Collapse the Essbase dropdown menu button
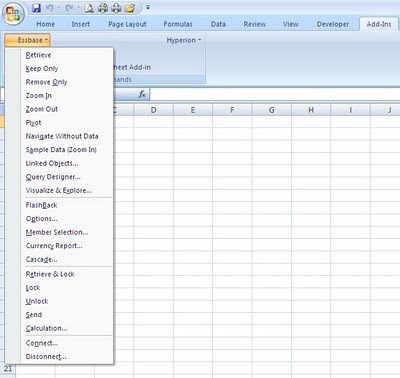 pos(27,40)
